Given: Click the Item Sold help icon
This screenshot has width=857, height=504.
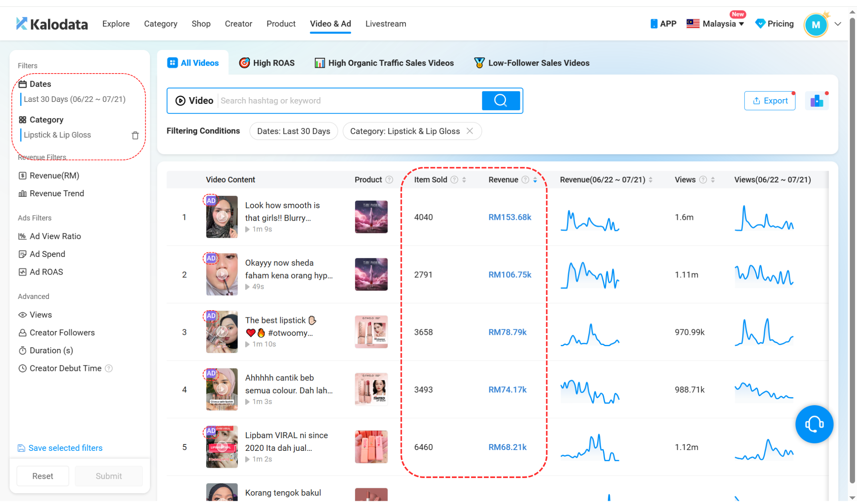Looking at the screenshot, I should [x=454, y=179].
